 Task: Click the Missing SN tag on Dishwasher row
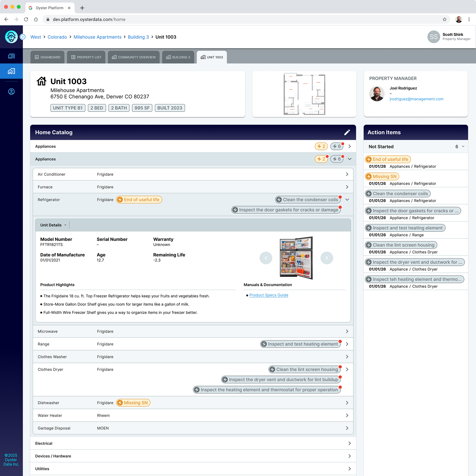click(x=133, y=403)
